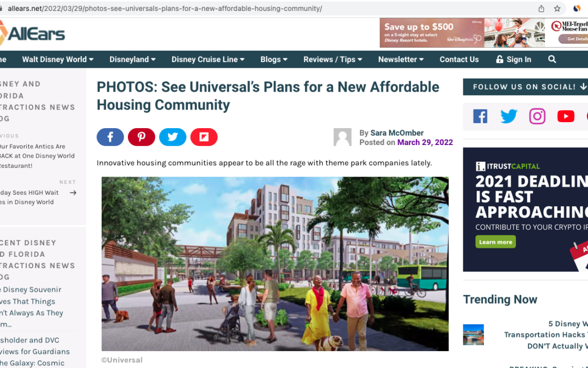Click the author avatar placeholder image
The width and height of the screenshot is (588, 368).
pos(342,137)
